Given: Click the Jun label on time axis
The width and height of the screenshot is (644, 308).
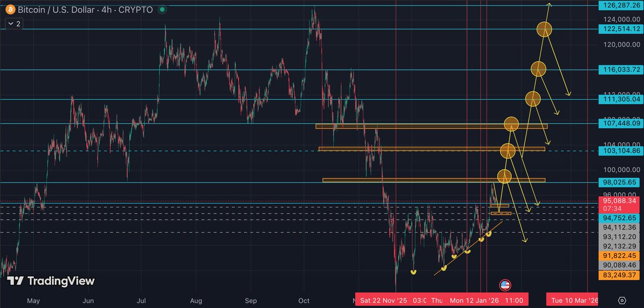Looking at the screenshot, I should pos(89,300).
